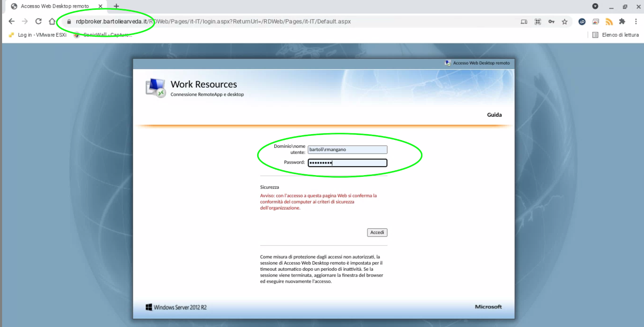Open saved passwords key icon
644x327 pixels.
coord(551,22)
